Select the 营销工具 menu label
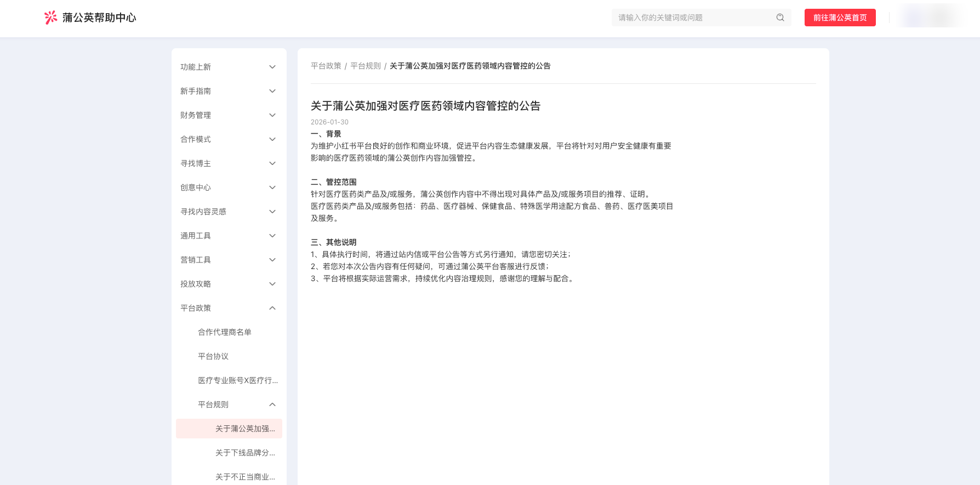Image resolution: width=980 pixels, height=485 pixels. [196, 260]
